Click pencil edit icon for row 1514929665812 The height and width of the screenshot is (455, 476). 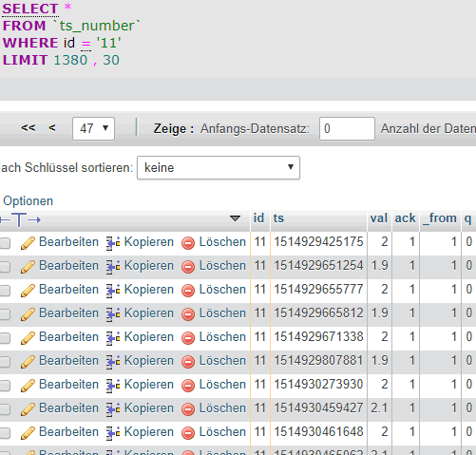28,314
